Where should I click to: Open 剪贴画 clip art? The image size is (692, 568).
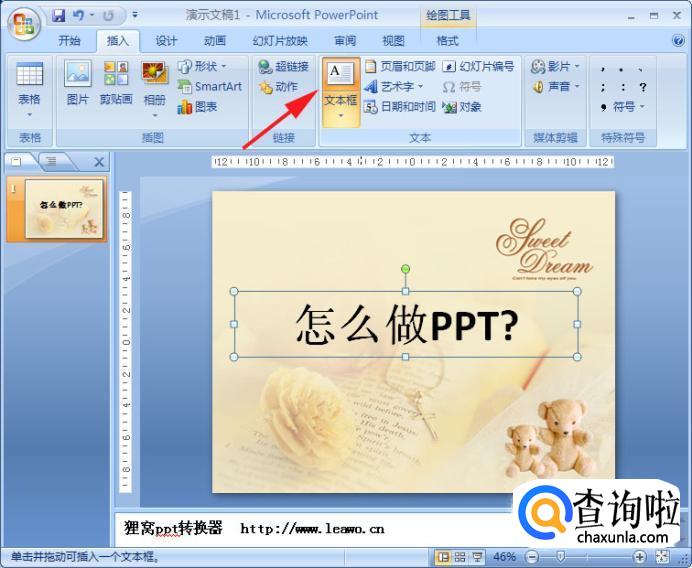tap(116, 84)
